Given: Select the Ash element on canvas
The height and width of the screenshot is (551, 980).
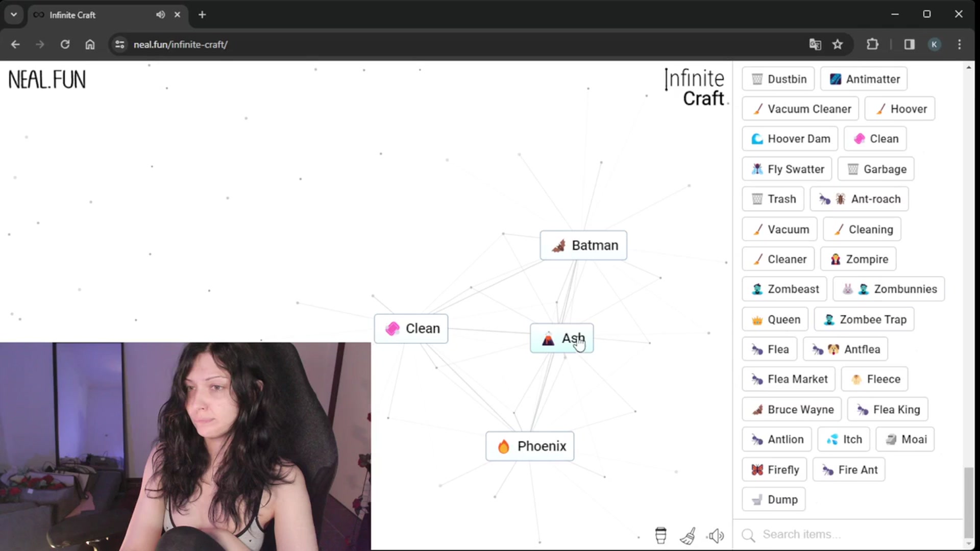Looking at the screenshot, I should click(561, 338).
